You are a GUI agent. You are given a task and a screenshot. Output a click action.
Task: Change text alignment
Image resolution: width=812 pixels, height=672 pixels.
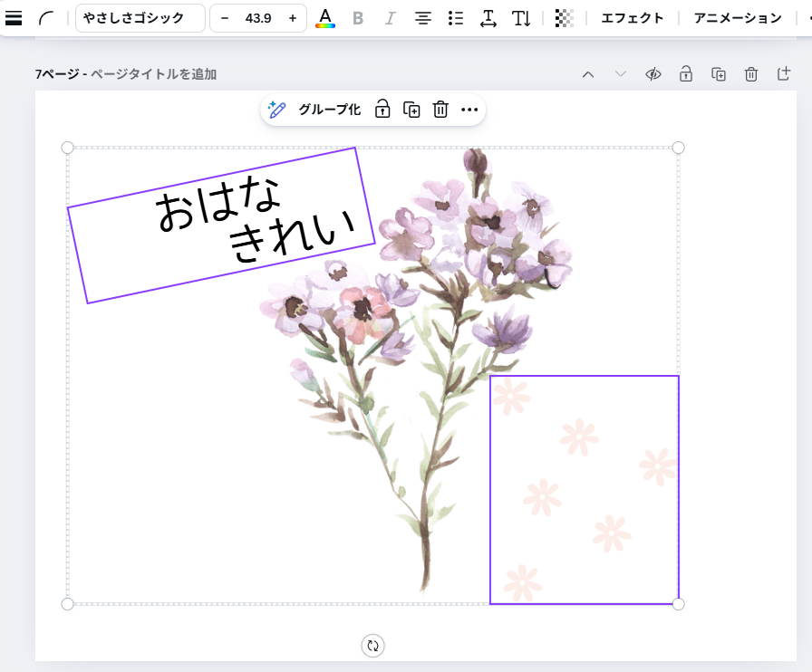(422, 18)
